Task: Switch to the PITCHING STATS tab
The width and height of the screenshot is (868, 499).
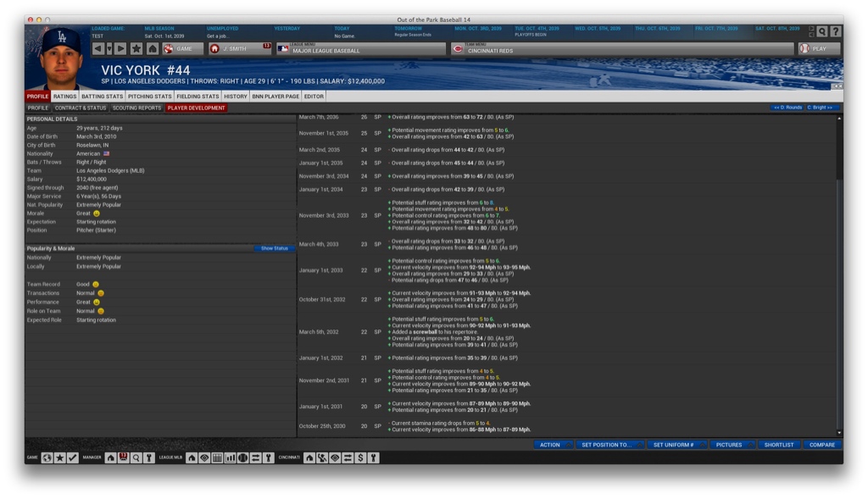Action: 149,97
